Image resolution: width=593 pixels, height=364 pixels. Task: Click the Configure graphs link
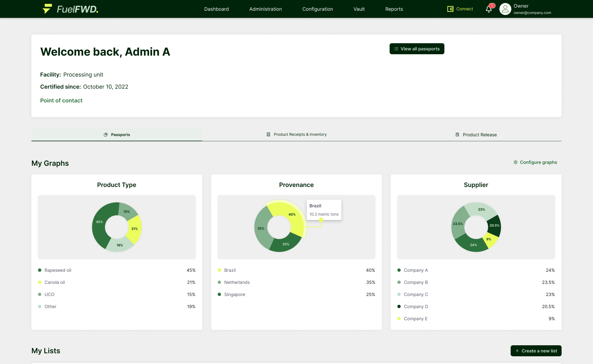[538, 162]
